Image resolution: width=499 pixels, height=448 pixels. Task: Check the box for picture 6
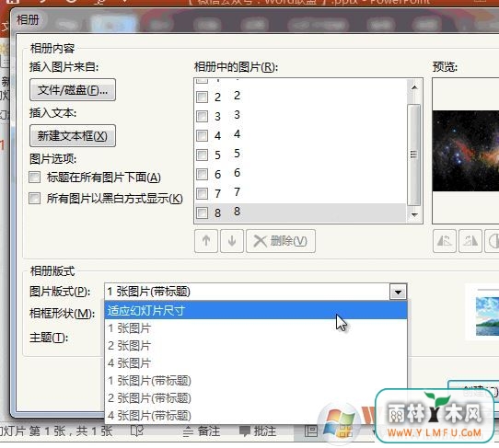point(202,174)
